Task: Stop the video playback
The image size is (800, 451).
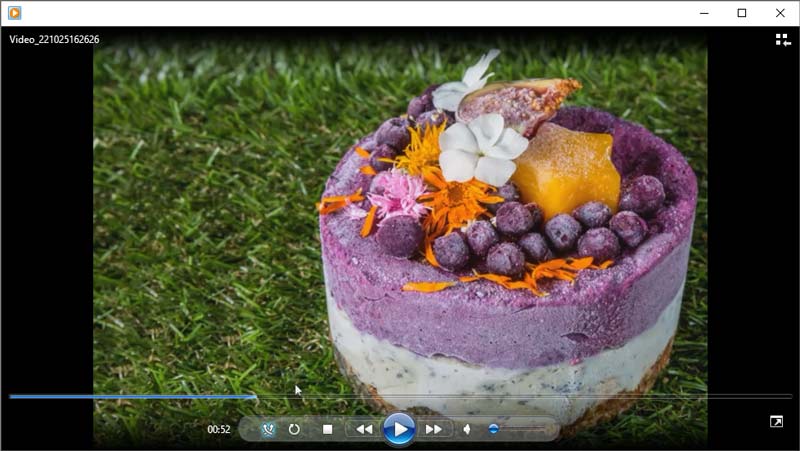Action: pos(328,430)
